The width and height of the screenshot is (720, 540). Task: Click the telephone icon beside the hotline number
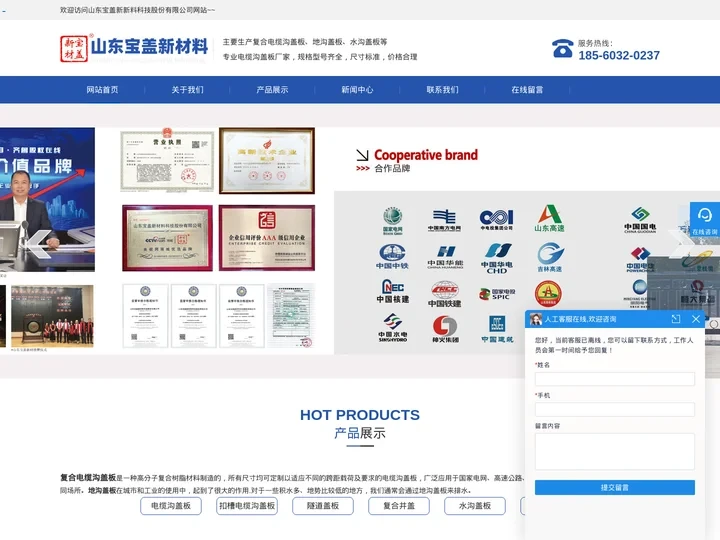point(562,49)
